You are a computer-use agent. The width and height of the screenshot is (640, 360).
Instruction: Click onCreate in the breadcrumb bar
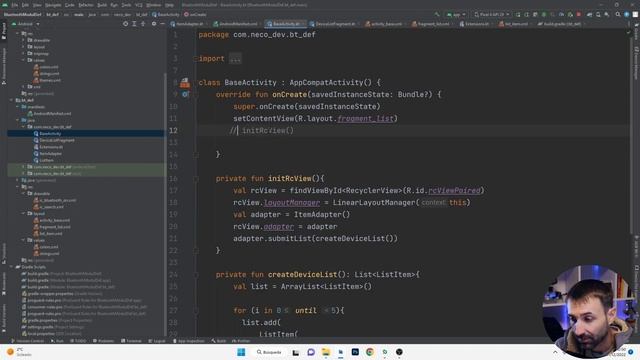click(x=195, y=15)
